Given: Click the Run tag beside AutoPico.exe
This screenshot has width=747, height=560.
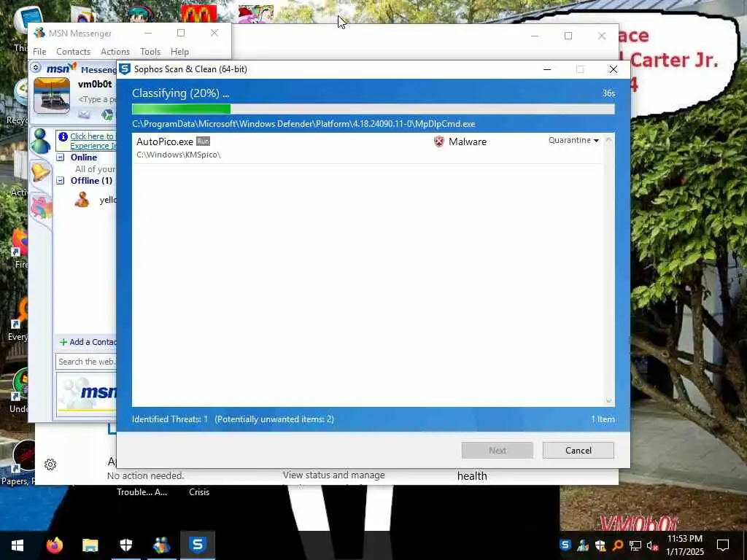Looking at the screenshot, I should pos(203,141).
